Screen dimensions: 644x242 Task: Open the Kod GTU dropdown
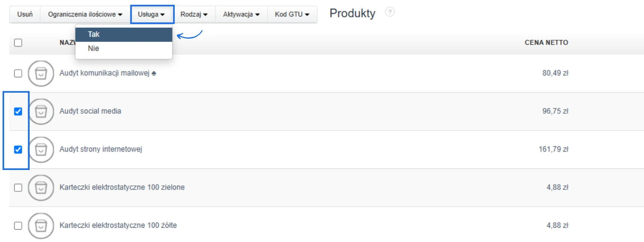point(292,14)
